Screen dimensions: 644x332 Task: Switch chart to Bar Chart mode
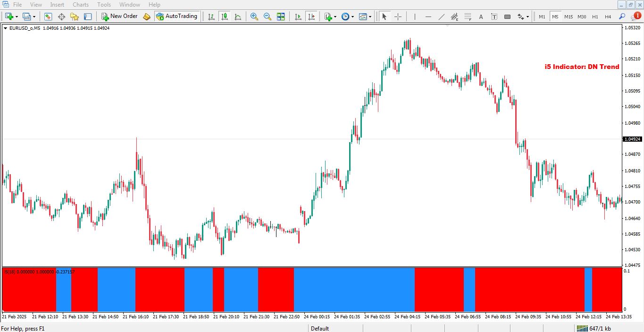[211, 17]
